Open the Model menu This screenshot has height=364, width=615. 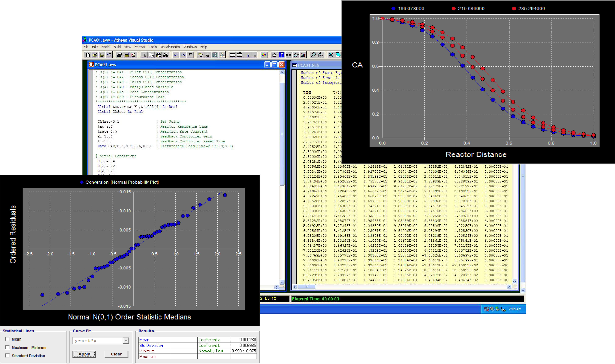[x=106, y=47]
